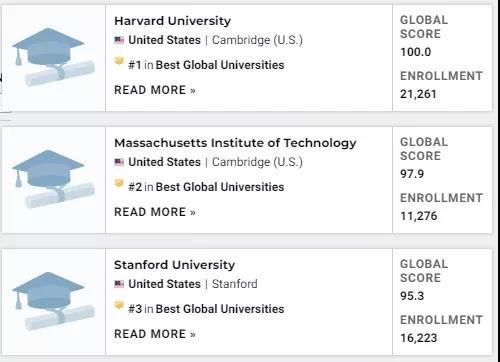The height and width of the screenshot is (362, 500).
Task: Click the US flag icon beside Harvard's country
Action: pyautogui.click(x=119, y=40)
